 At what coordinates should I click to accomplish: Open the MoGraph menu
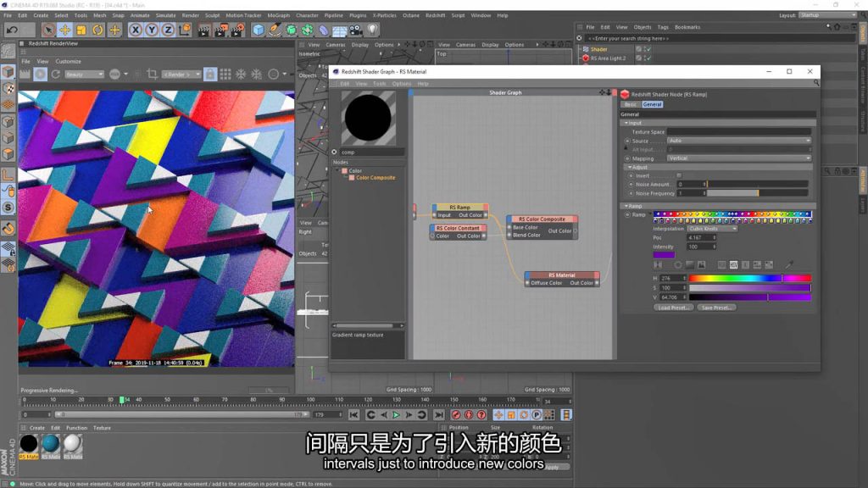278,15
